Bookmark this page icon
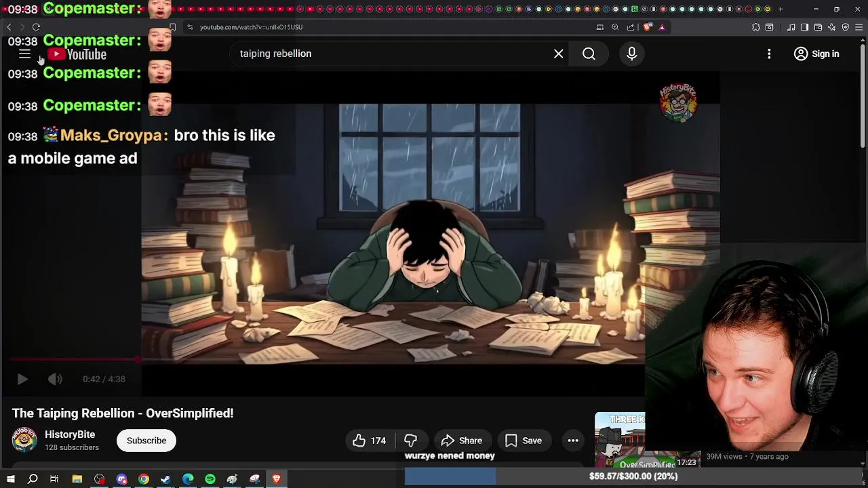 [x=172, y=27]
